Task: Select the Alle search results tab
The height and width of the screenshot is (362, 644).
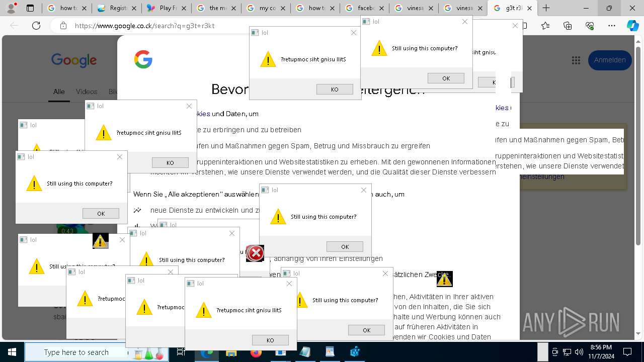Action: coord(59,92)
